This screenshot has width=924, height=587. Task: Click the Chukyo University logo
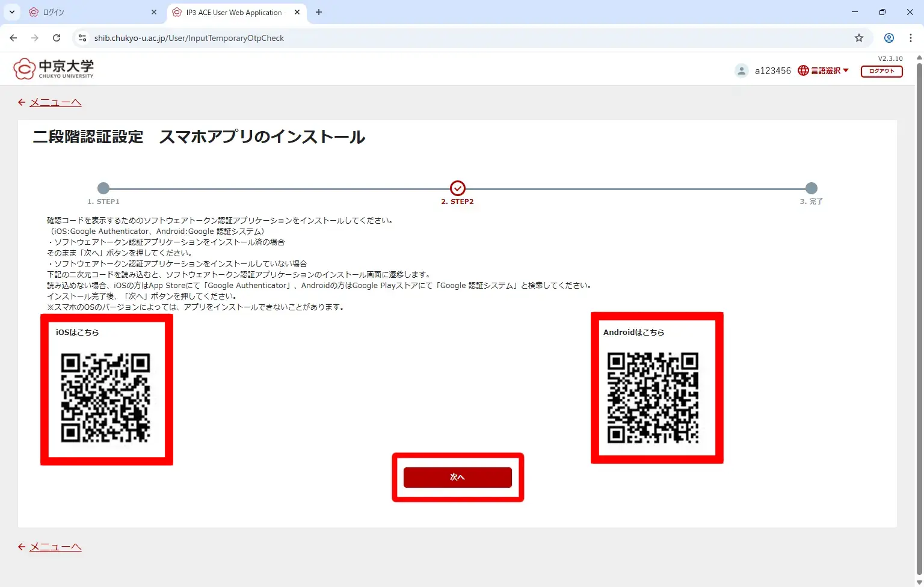pyautogui.click(x=54, y=68)
